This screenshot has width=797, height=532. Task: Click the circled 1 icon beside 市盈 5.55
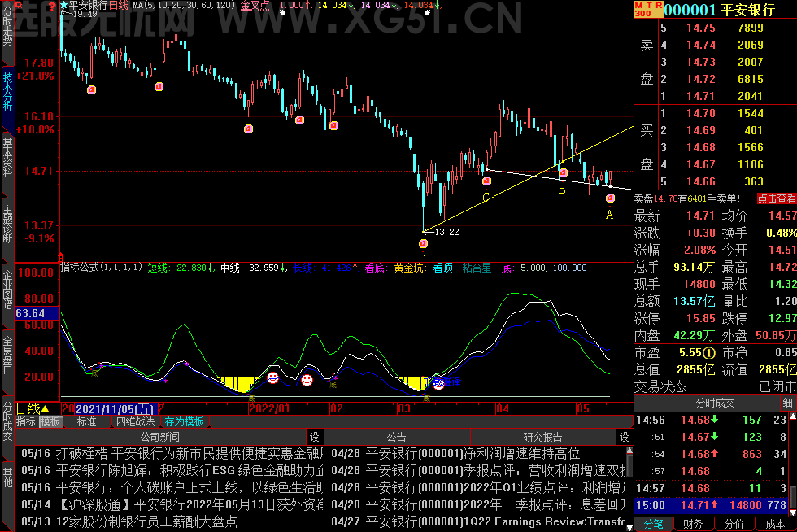(x=710, y=352)
